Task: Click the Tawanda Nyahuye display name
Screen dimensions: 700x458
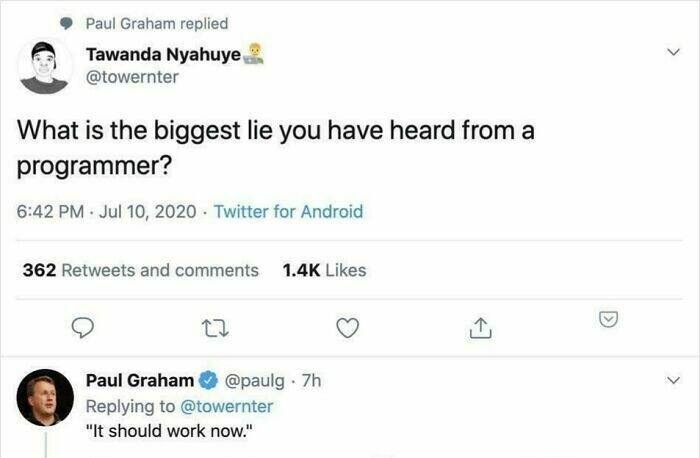Action: pos(163,53)
